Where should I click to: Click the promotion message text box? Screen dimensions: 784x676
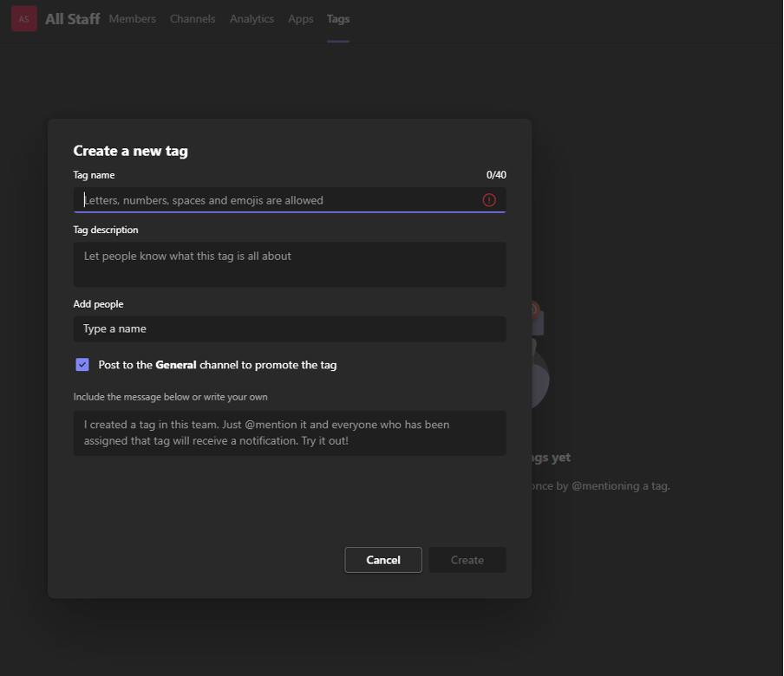tap(289, 432)
